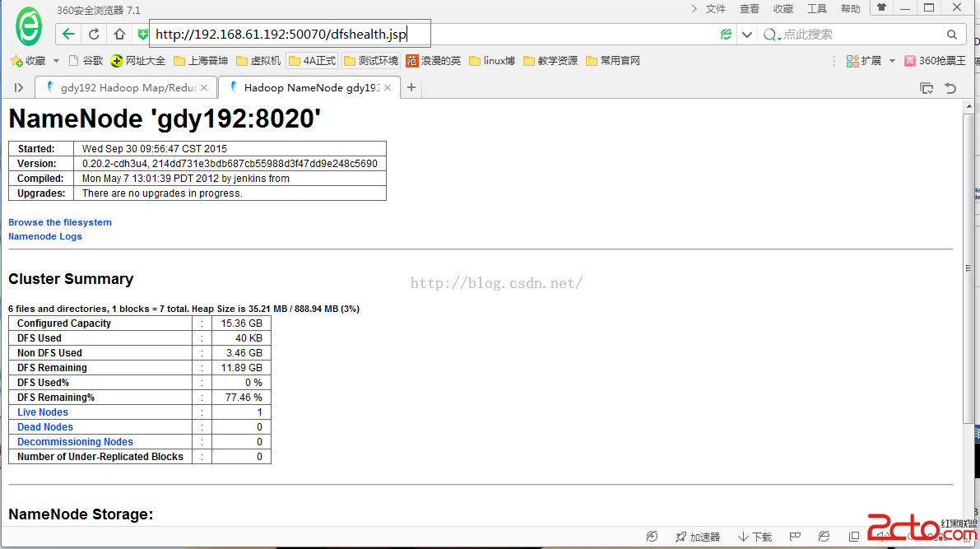Open a new tab with plus button
980x549 pixels.
411,87
